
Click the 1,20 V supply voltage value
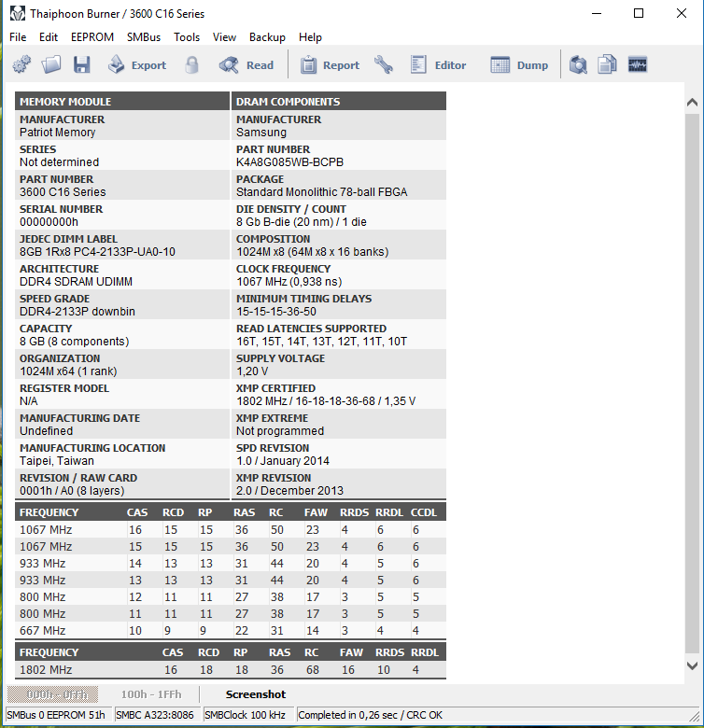252,371
